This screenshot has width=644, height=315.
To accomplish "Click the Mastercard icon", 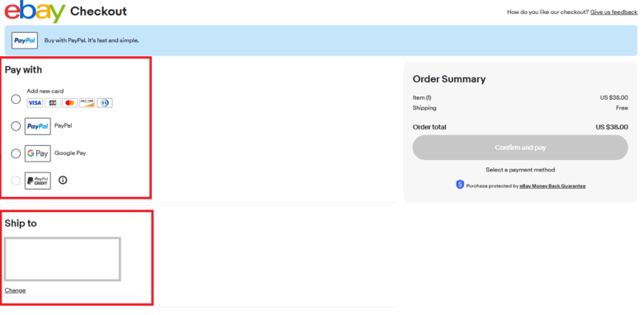I will [70, 102].
